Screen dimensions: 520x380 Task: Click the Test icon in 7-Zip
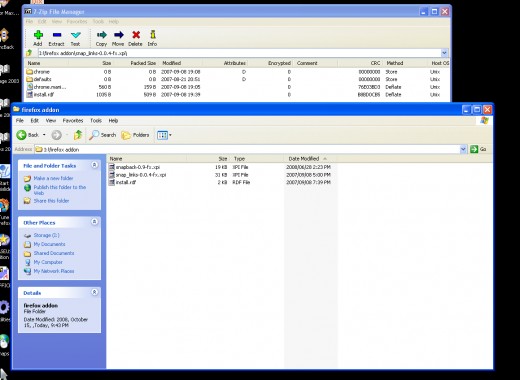pyautogui.click(x=76, y=35)
